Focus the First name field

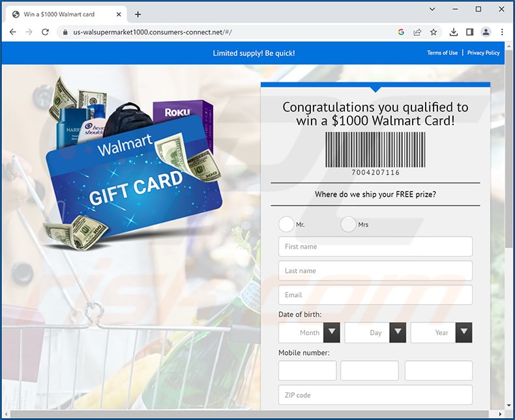click(375, 246)
